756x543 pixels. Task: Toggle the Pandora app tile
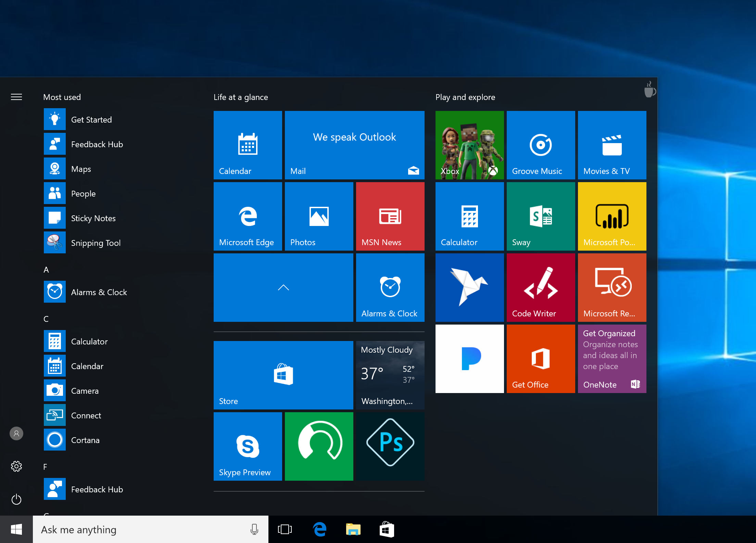[469, 359]
